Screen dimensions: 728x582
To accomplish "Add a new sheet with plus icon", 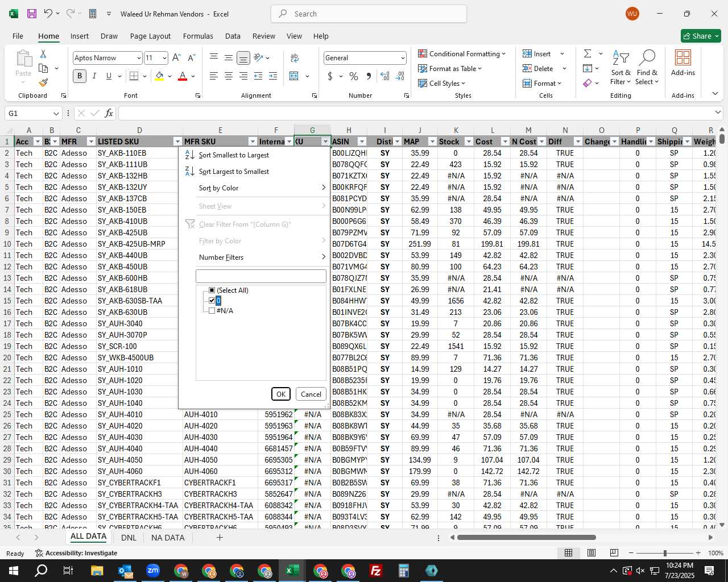I will pos(220,538).
